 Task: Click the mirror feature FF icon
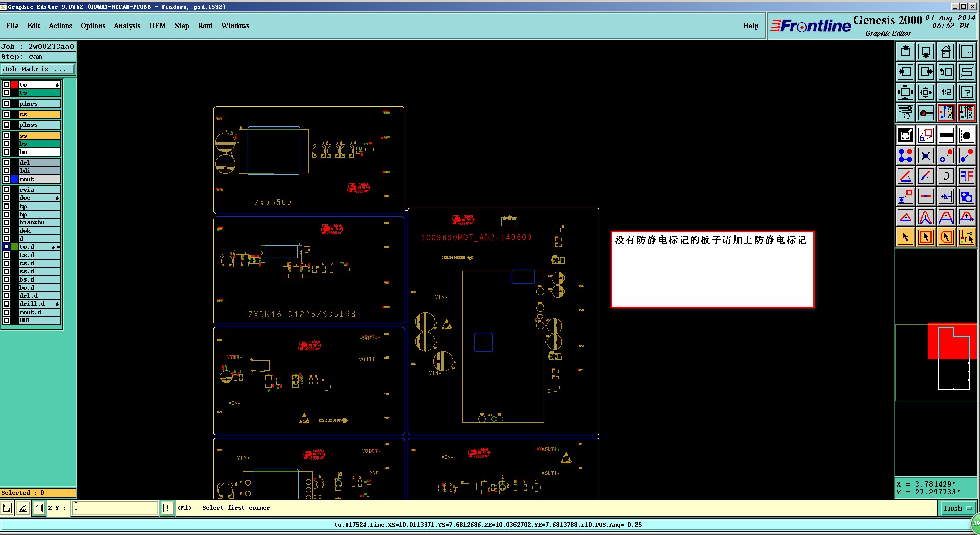pos(966,176)
